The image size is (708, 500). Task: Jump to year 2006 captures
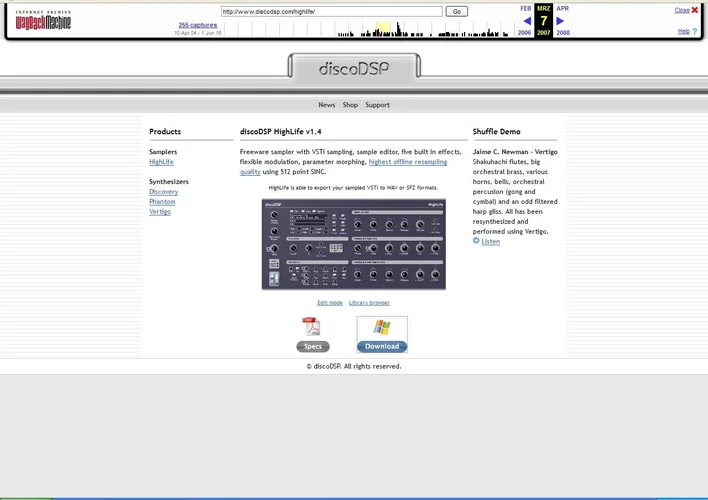tap(524, 33)
